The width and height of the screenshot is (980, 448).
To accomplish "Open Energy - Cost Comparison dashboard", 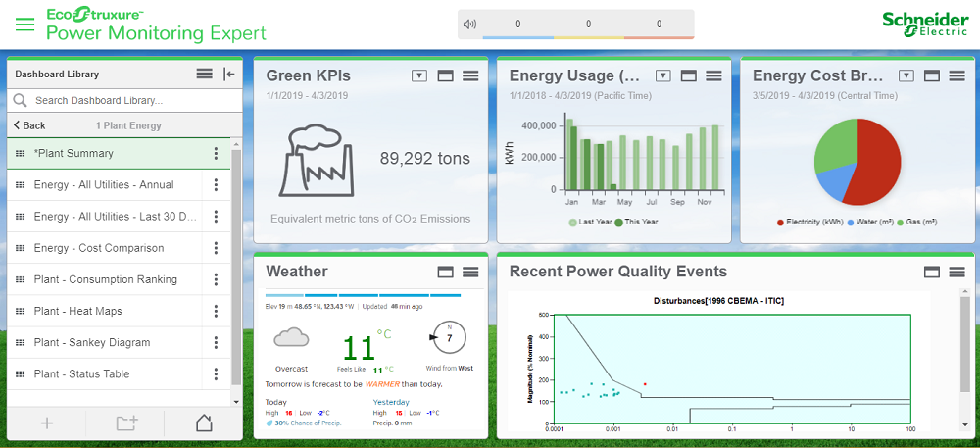I will [x=105, y=248].
